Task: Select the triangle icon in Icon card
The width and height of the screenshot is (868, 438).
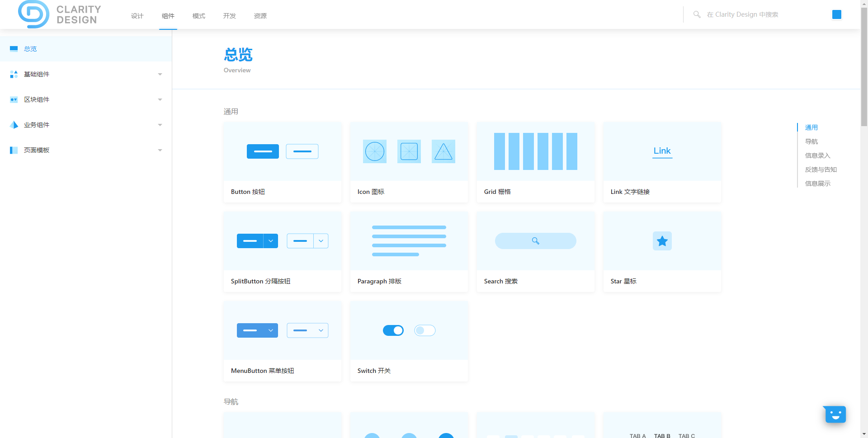Action: 443,151
